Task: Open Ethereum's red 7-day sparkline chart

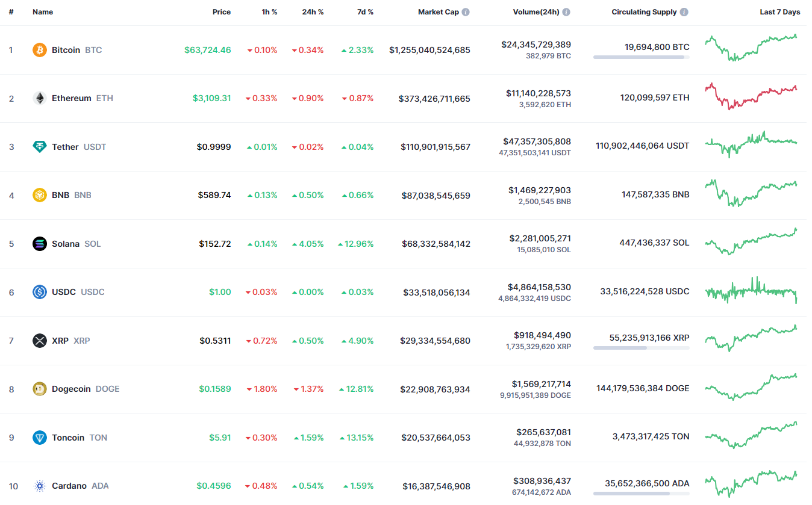Action: pos(751,96)
